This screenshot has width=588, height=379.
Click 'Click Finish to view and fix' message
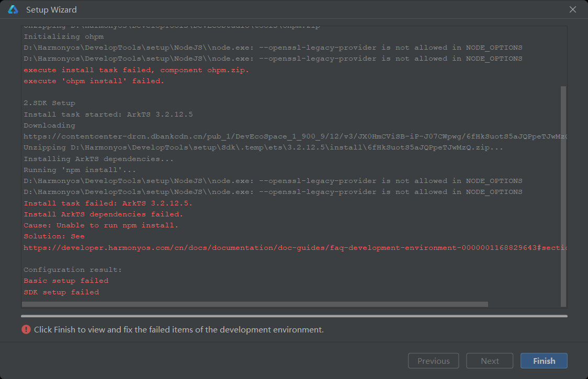coord(179,329)
